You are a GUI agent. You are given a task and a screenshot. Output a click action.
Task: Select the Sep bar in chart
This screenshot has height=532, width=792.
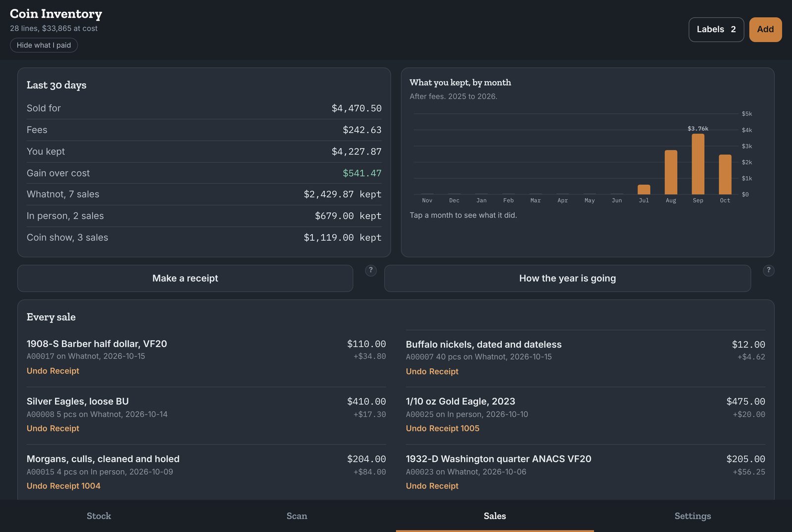click(x=698, y=164)
